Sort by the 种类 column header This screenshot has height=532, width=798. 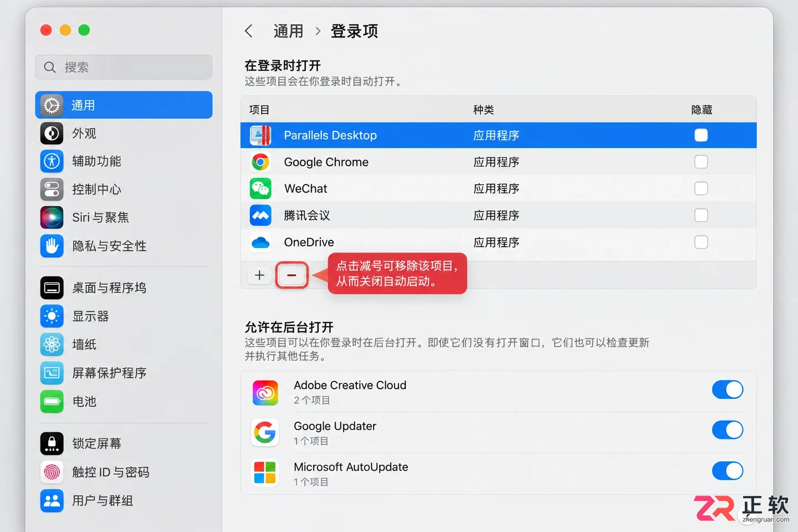(x=483, y=110)
